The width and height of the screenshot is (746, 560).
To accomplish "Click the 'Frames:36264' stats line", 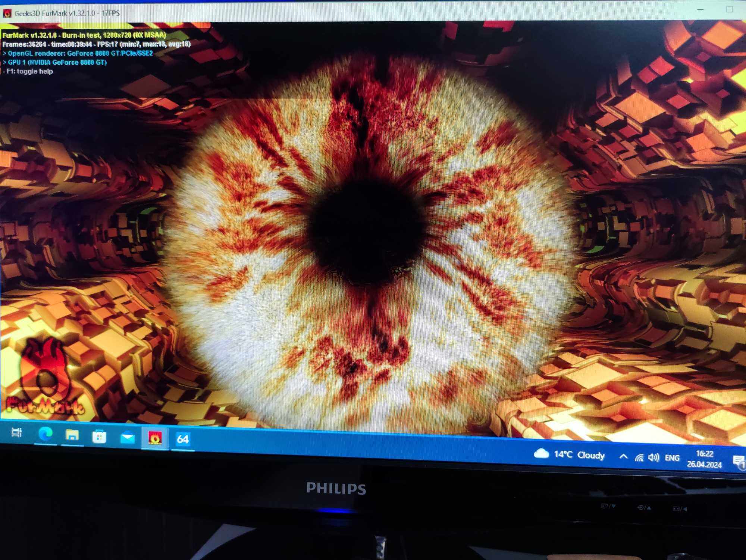I will tap(97, 44).
